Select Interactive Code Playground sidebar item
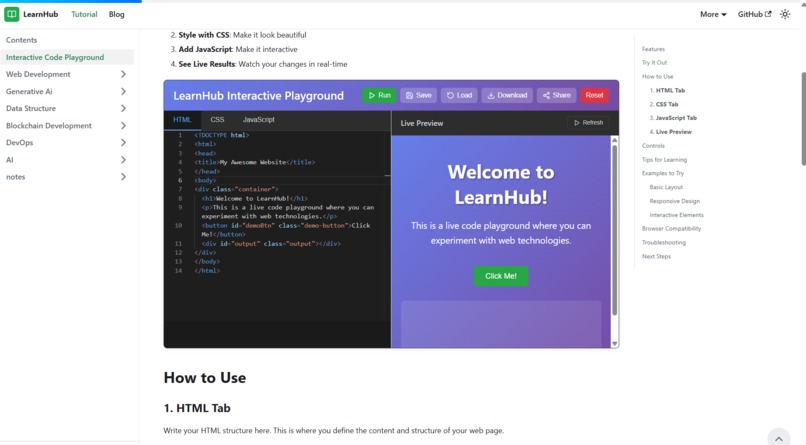The height and width of the screenshot is (445, 806). point(67,57)
